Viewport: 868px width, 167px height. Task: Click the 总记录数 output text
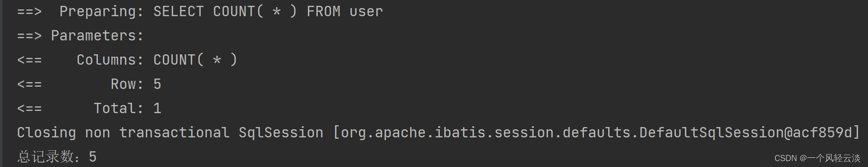point(45,157)
